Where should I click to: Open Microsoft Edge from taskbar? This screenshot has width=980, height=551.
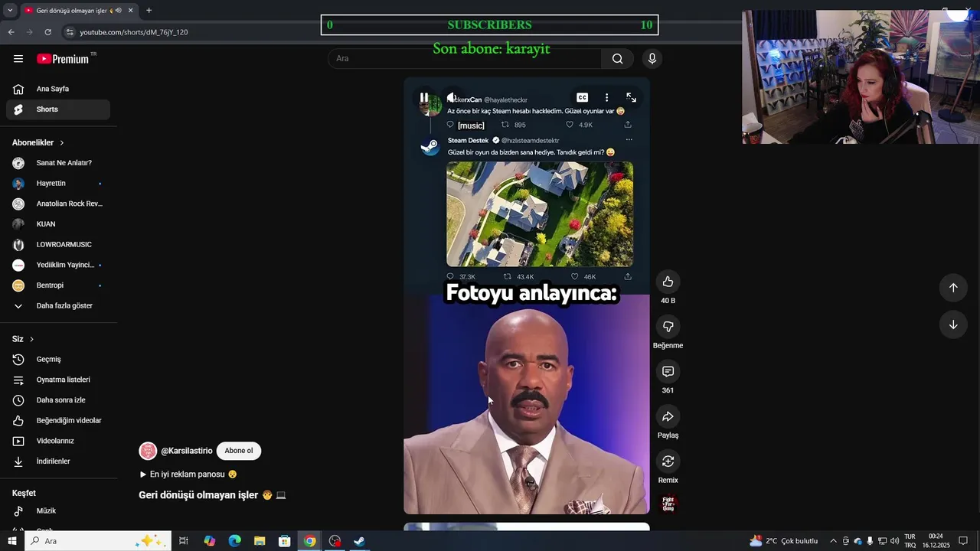point(234,541)
